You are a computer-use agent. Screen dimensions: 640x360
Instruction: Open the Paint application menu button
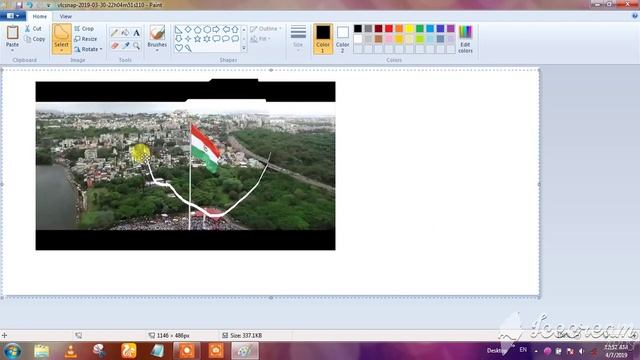pyautogui.click(x=13, y=16)
